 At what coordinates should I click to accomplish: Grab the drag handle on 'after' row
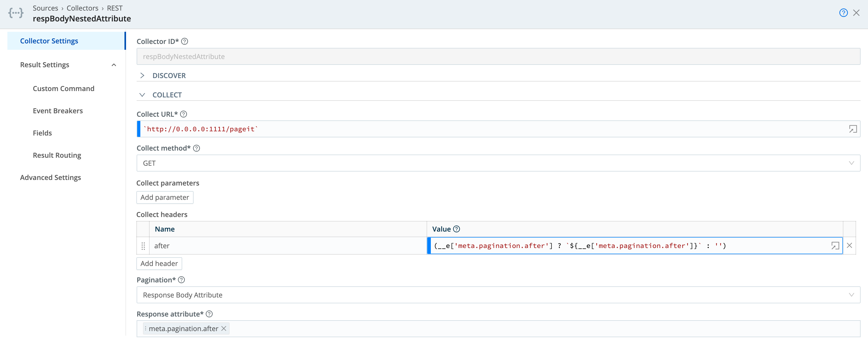(143, 246)
